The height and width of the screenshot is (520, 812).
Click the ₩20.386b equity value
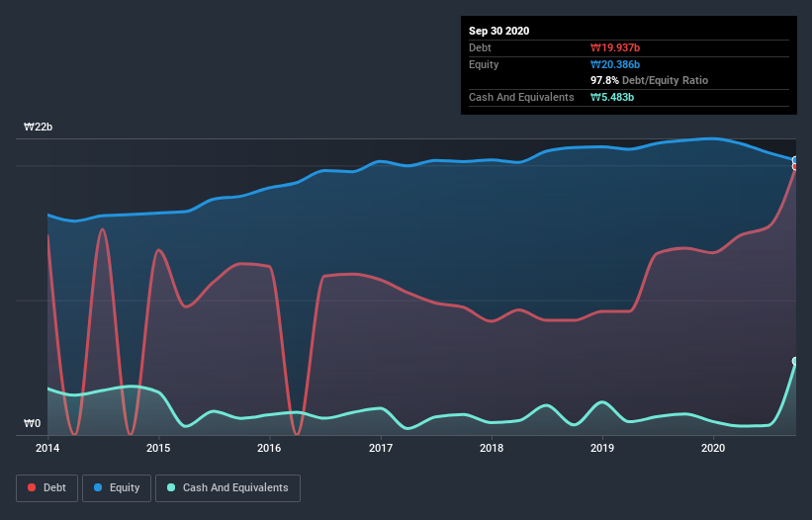click(x=615, y=64)
